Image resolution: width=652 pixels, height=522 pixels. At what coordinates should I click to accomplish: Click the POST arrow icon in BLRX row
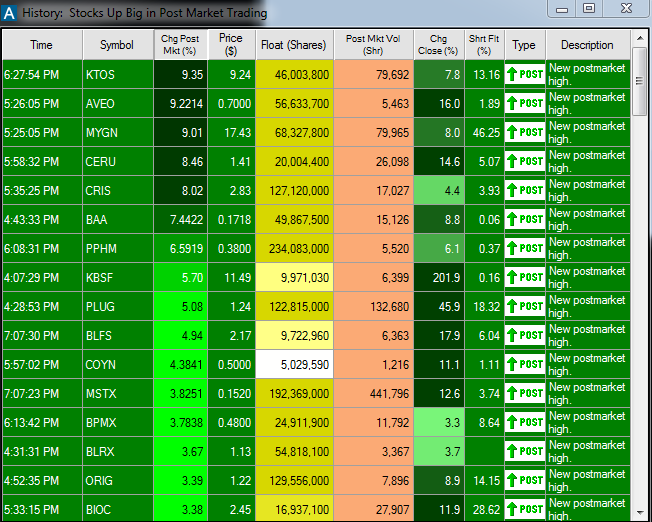point(525,451)
